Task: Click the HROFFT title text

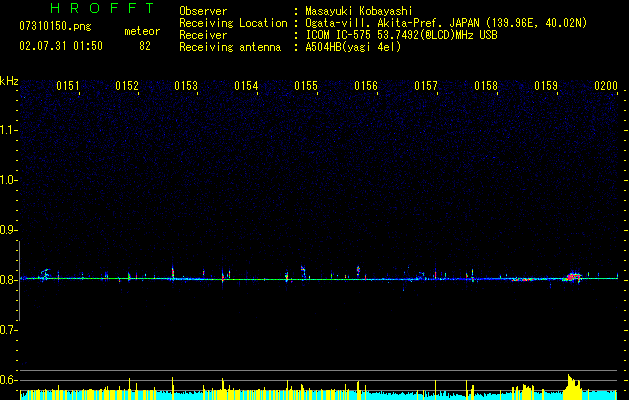Action: pyautogui.click(x=102, y=8)
